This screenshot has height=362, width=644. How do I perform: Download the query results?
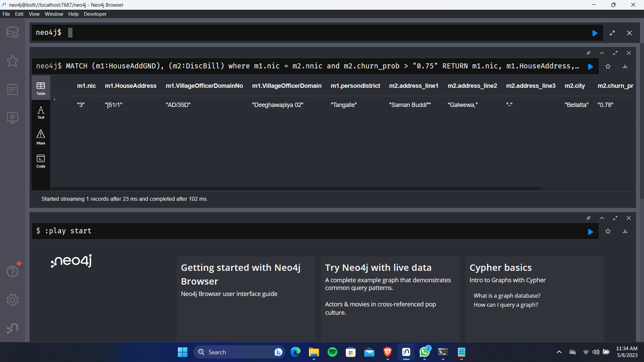point(625,66)
